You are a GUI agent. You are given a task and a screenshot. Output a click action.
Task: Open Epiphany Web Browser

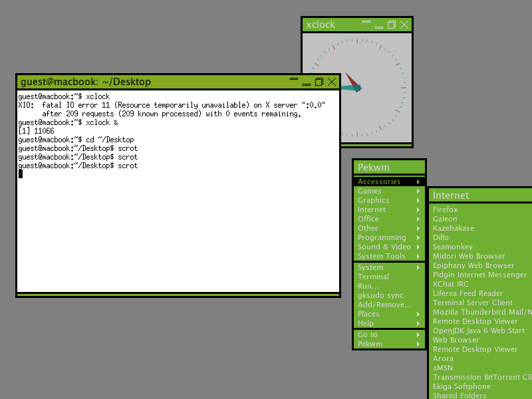point(480,265)
